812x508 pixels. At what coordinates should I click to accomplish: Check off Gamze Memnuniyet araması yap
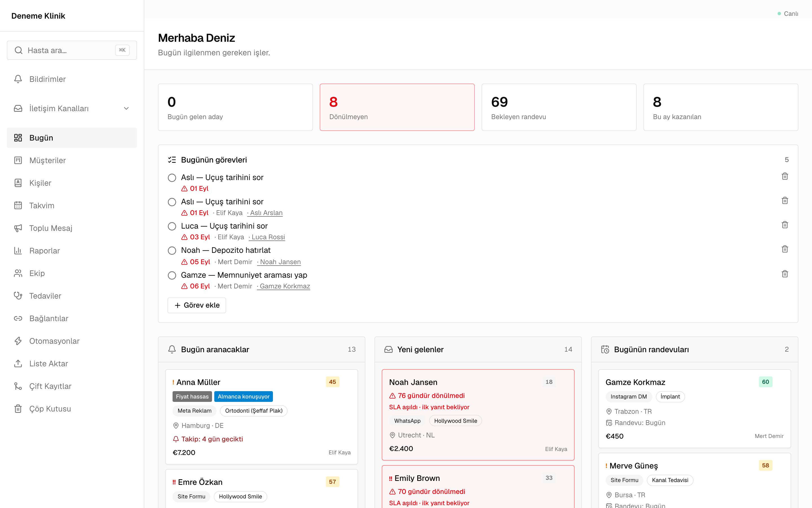point(172,275)
